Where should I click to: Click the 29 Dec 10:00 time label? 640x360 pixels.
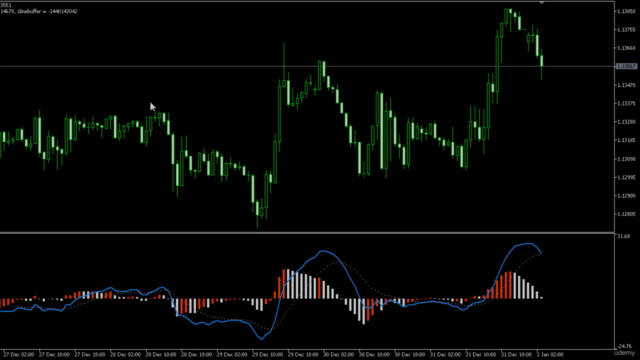(267, 355)
